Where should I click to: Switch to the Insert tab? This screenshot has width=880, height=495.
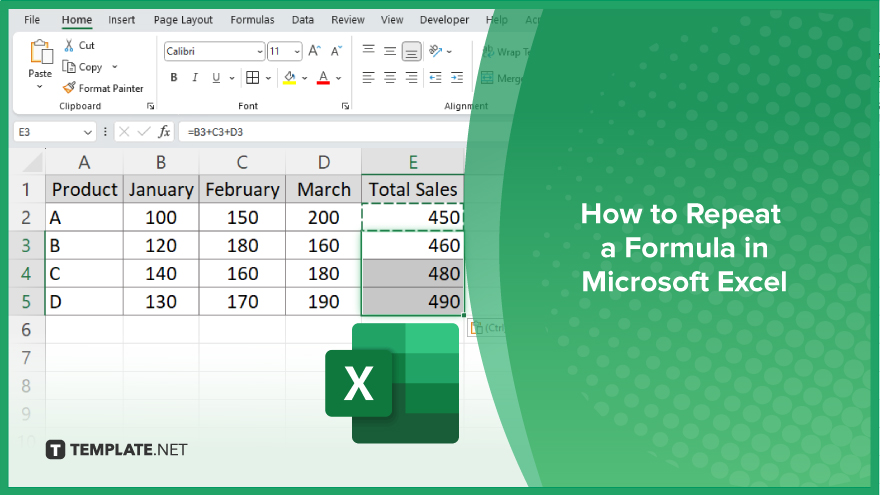(121, 20)
